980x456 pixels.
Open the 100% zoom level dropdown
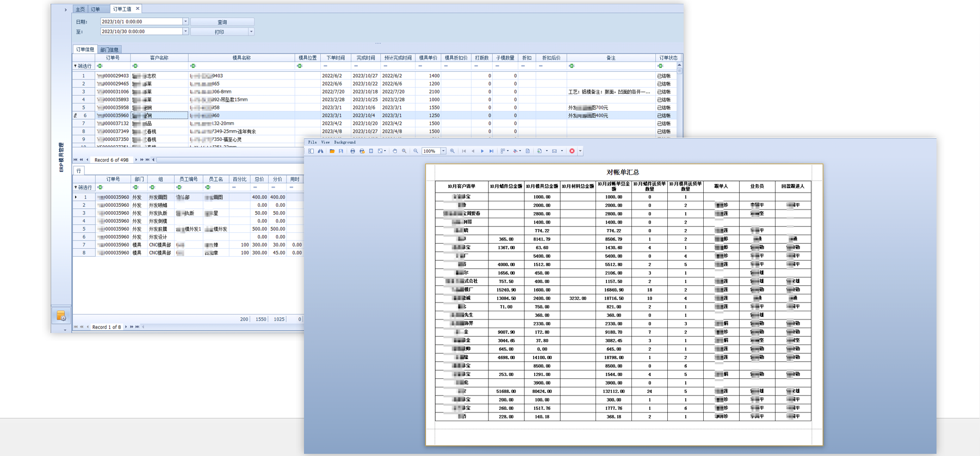click(443, 151)
